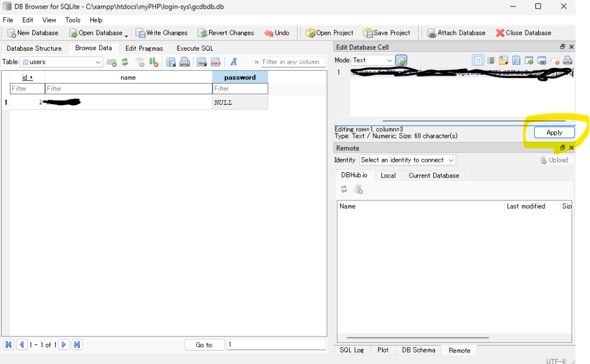Toggle word wrap in cell editor

click(x=491, y=60)
